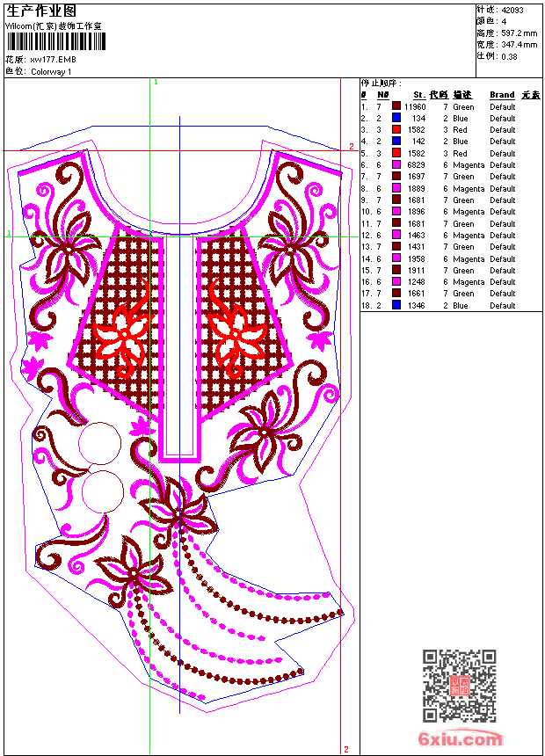This screenshot has width=545, height=756.
Task: Click the barcode under the studio name
Action: pyautogui.click(x=56, y=41)
